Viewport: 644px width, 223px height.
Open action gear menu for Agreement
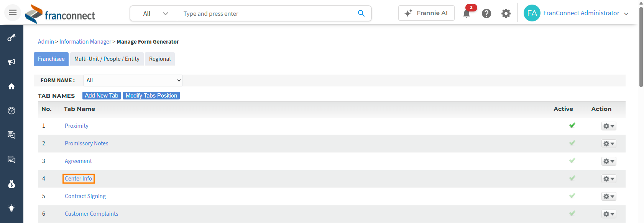(x=609, y=161)
